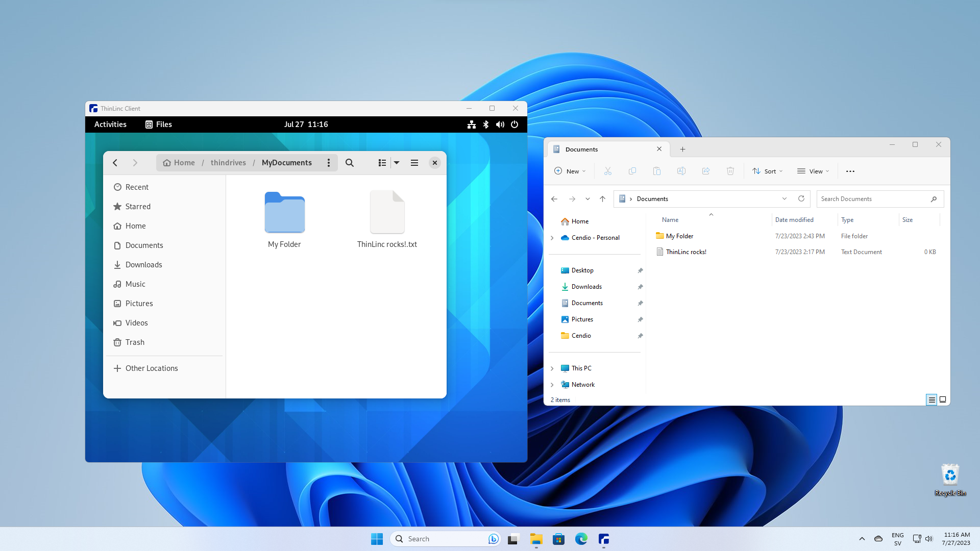Switch Explorer to large thumbnail layout

click(943, 399)
